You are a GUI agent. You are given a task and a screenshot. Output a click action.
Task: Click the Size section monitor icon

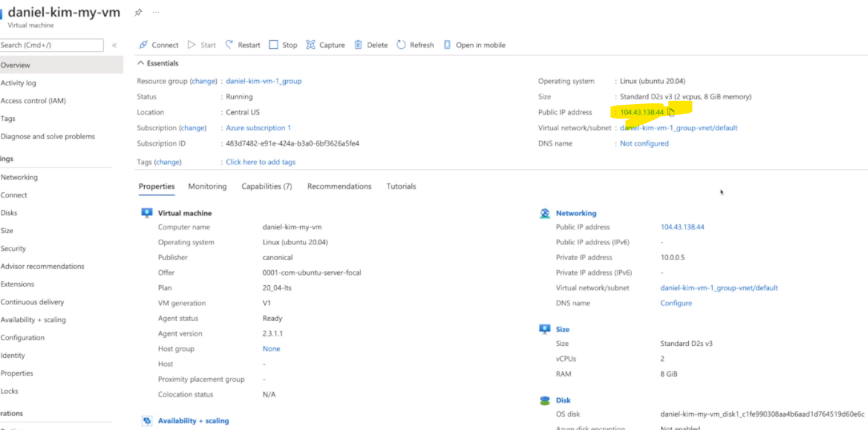[545, 329]
